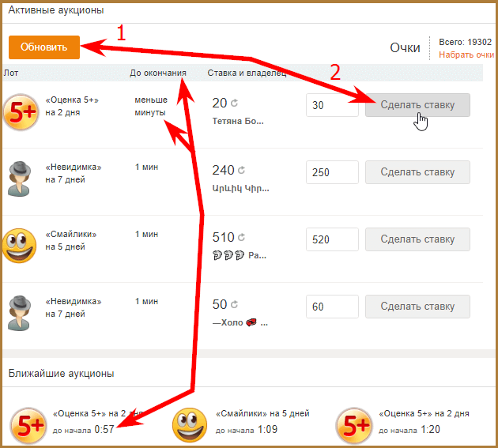Focus the bid field containing 250
The height and width of the screenshot is (448, 498).
(x=332, y=172)
